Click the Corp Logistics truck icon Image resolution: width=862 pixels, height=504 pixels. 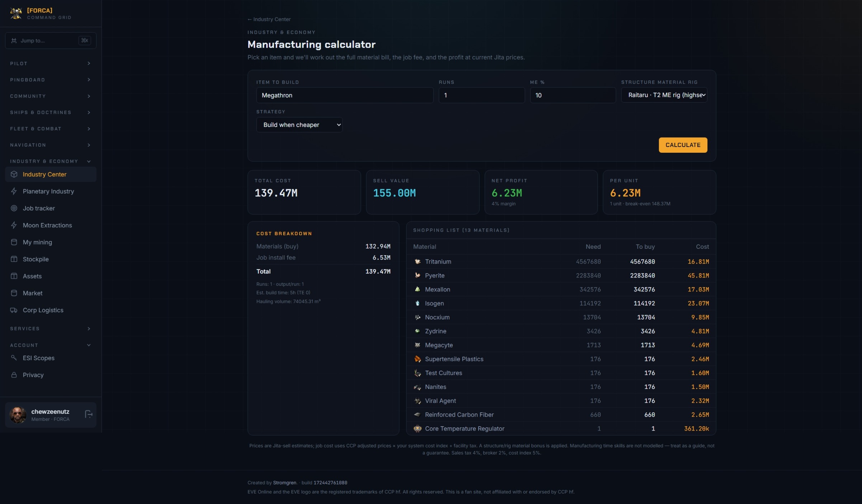(x=14, y=310)
